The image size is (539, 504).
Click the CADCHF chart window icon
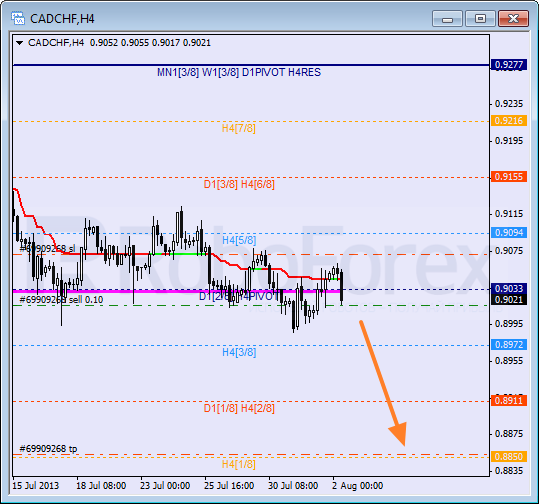pos(18,18)
